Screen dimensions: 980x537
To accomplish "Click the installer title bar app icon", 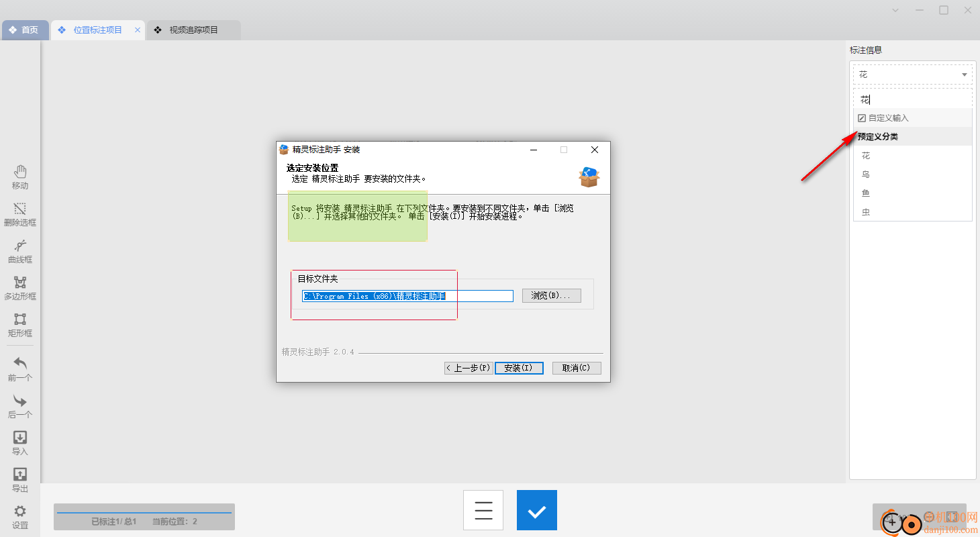I will pyautogui.click(x=284, y=150).
